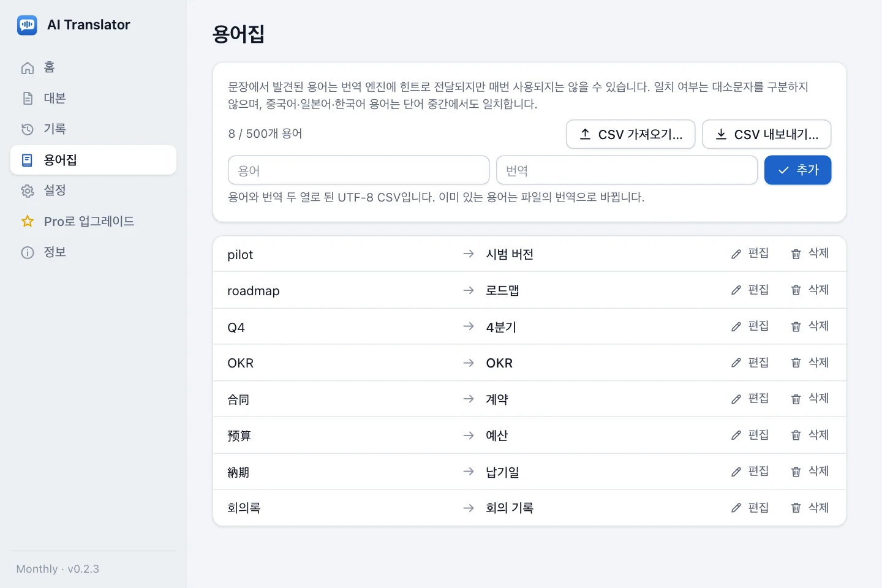Click the CSV 내보내기 export button

pos(766,134)
